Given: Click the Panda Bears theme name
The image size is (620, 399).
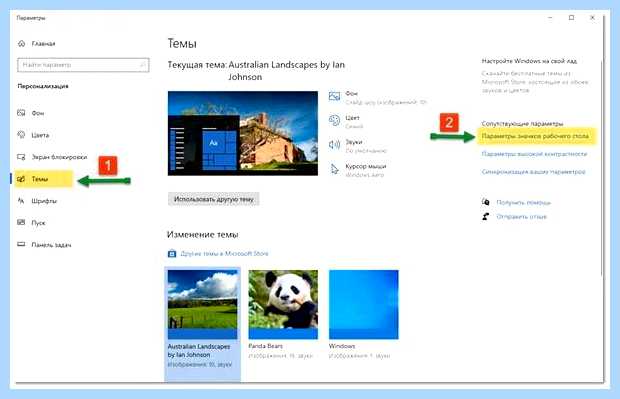Looking at the screenshot, I should pyautogui.click(x=265, y=346).
